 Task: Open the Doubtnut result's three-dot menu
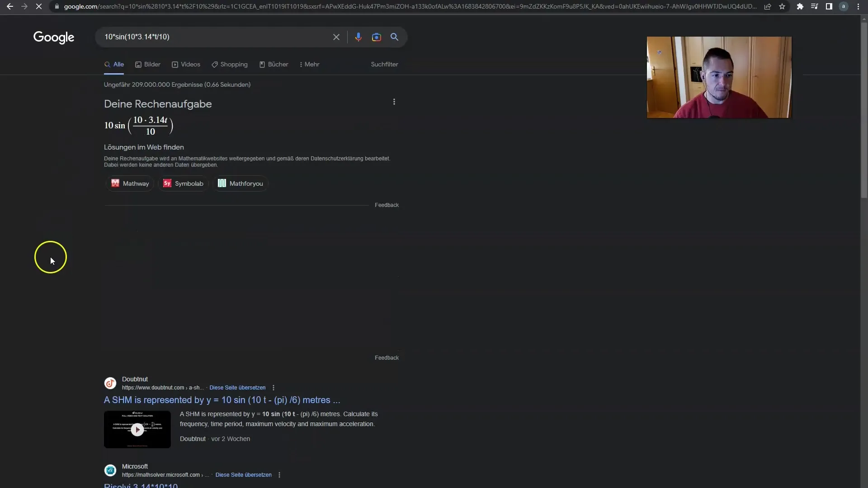point(274,388)
